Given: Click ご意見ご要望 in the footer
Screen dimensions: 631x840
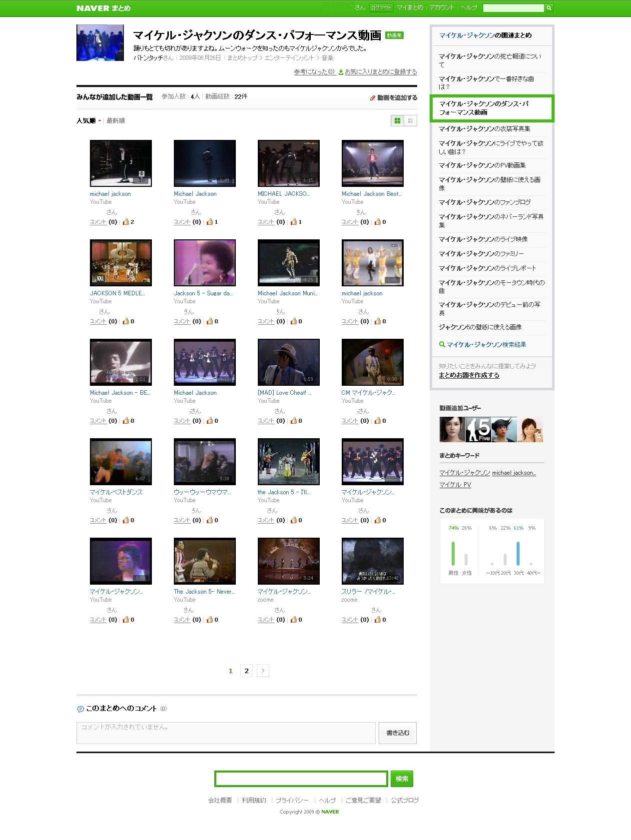Looking at the screenshot, I should point(363,801).
